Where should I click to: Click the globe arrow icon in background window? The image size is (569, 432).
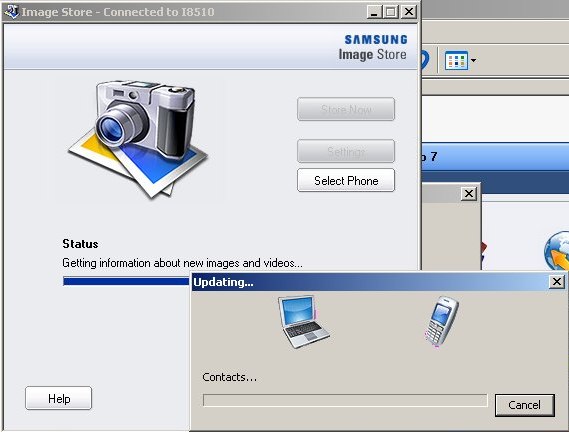(x=557, y=251)
